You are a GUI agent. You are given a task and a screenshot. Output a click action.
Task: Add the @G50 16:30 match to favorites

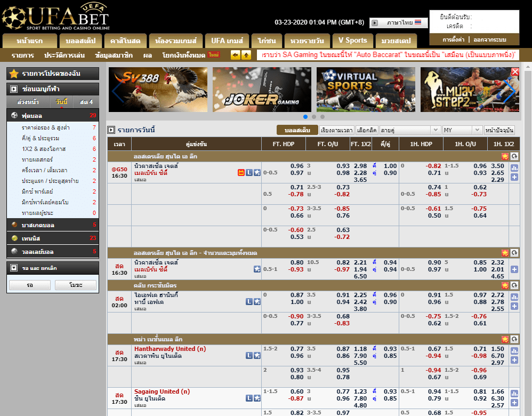[257, 172]
